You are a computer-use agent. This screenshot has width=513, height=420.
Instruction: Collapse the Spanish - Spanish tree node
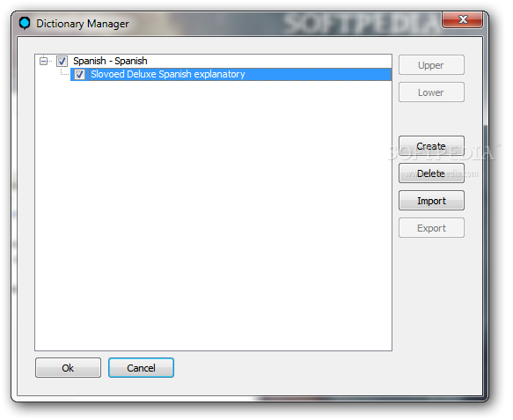[x=43, y=61]
